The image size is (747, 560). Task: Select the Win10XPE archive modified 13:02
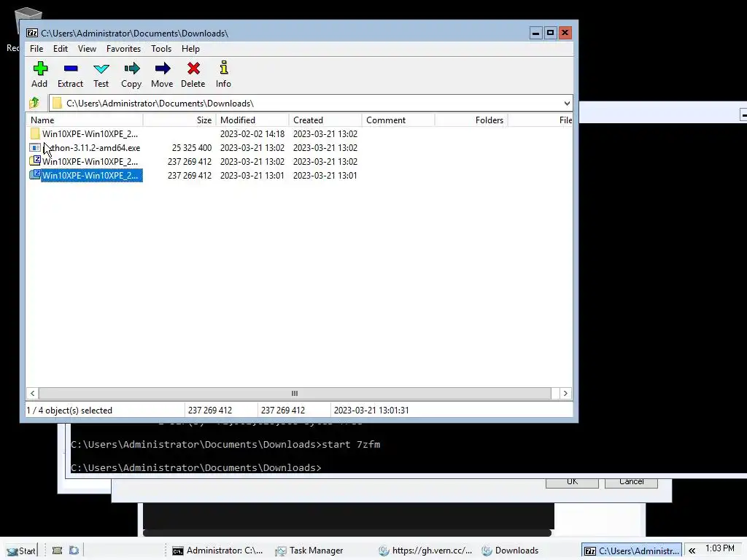tap(90, 161)
